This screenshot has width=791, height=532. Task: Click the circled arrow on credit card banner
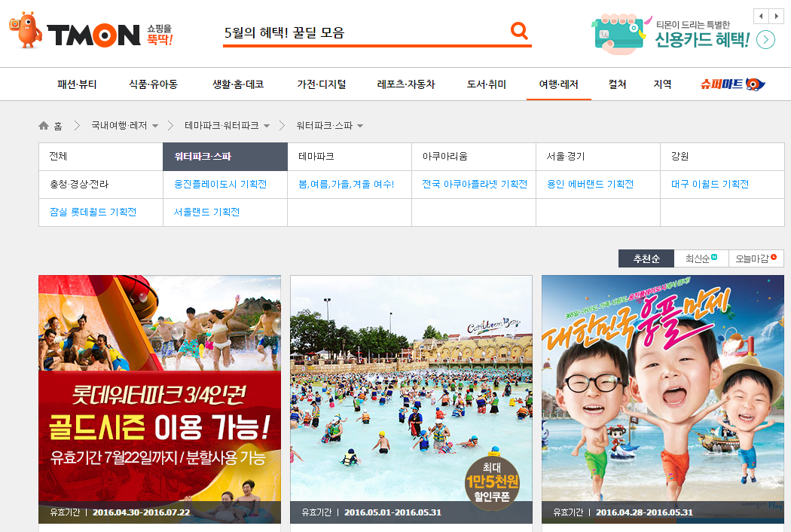[x=766, y=40]
